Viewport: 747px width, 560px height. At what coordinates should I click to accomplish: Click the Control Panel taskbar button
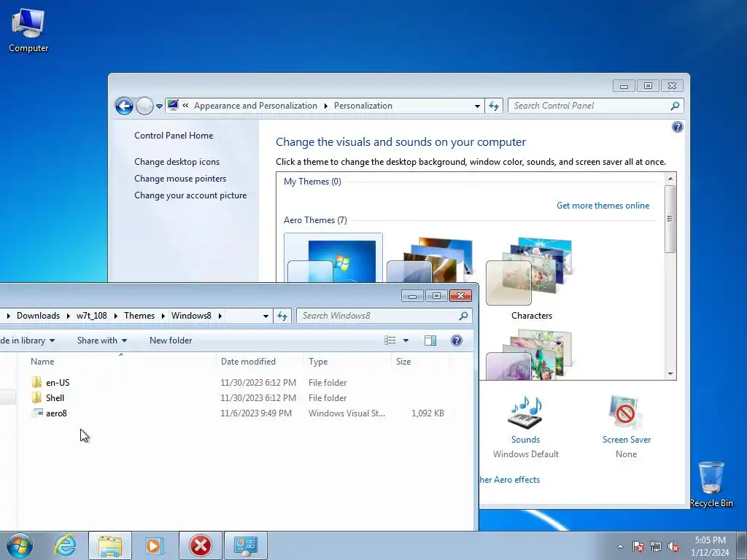pyautogui.click(x=246, y=545)
